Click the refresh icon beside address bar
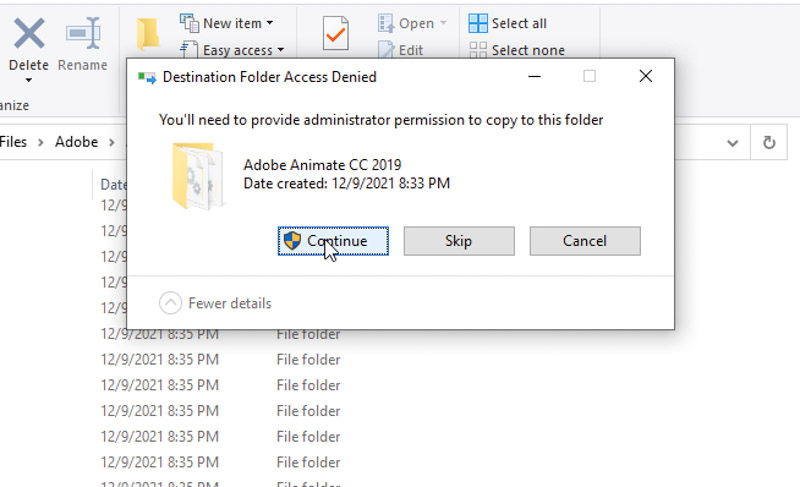 [769, 143]
